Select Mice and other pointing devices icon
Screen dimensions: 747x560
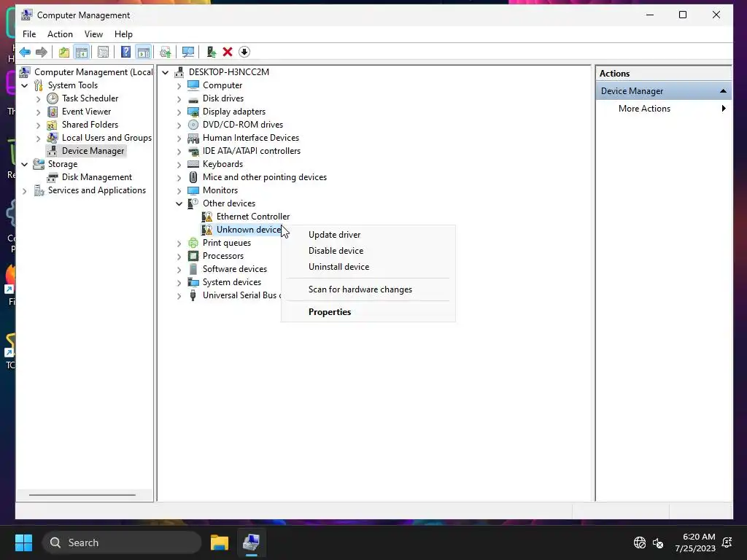(193, 177)
